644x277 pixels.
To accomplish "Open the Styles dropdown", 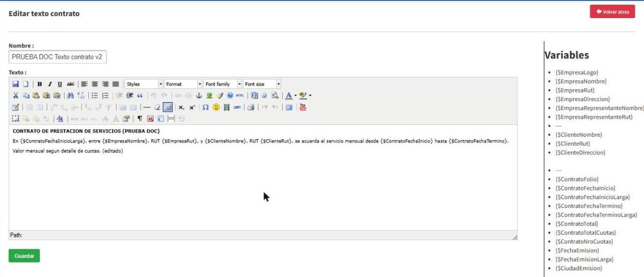I will click(144, 84).
